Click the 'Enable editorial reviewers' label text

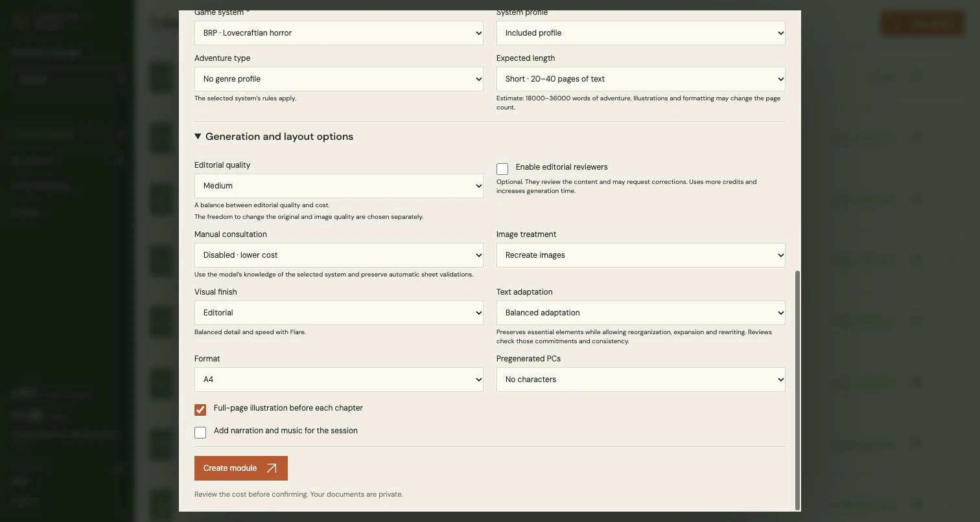tap(561, 167)
